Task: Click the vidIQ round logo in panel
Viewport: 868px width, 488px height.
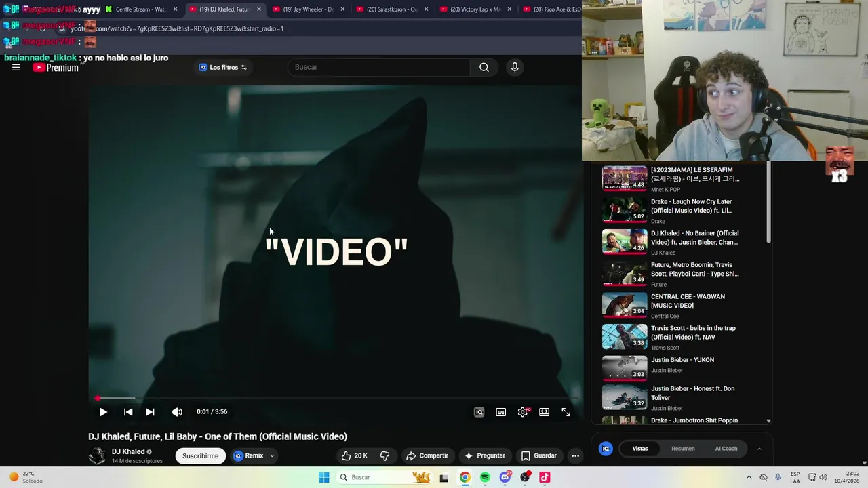Action: [x=606, y=449]
